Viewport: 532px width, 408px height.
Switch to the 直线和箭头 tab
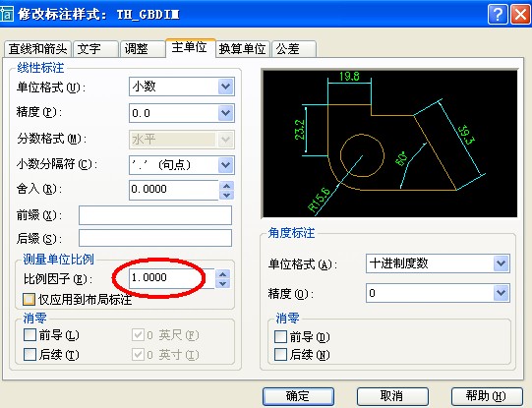37,49
